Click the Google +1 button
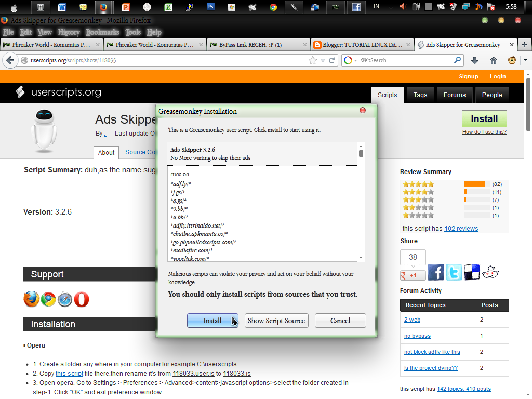The height and width of the screenshot is (399, 532). click(x=413, y=274)
